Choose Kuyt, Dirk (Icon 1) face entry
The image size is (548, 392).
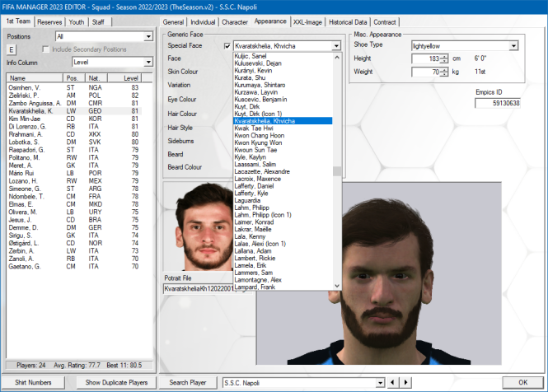[x=283, y=114]
